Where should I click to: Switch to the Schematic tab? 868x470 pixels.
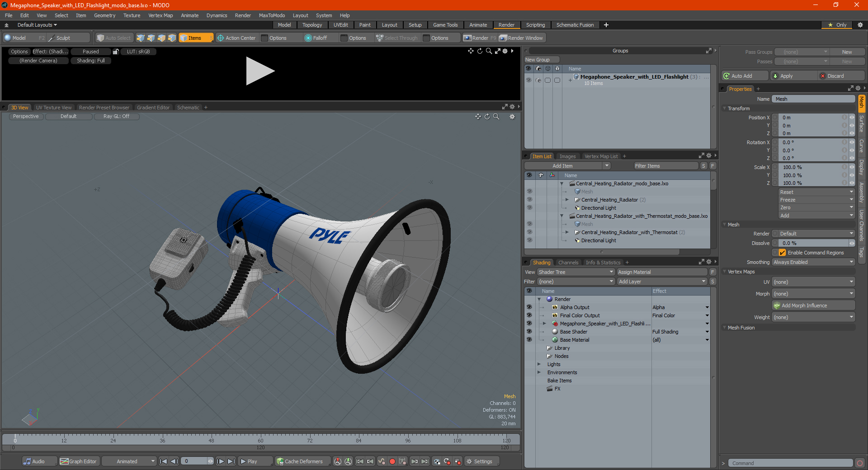tap(188, 108)
